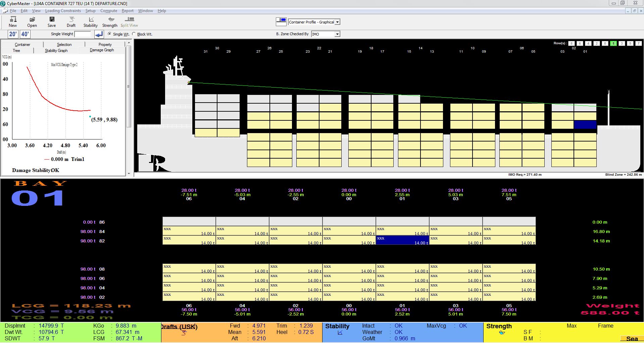This screenshot has width=644, height=343.
Task: Toggle row 4 in Row(s) selector
Action: [588, 43]
